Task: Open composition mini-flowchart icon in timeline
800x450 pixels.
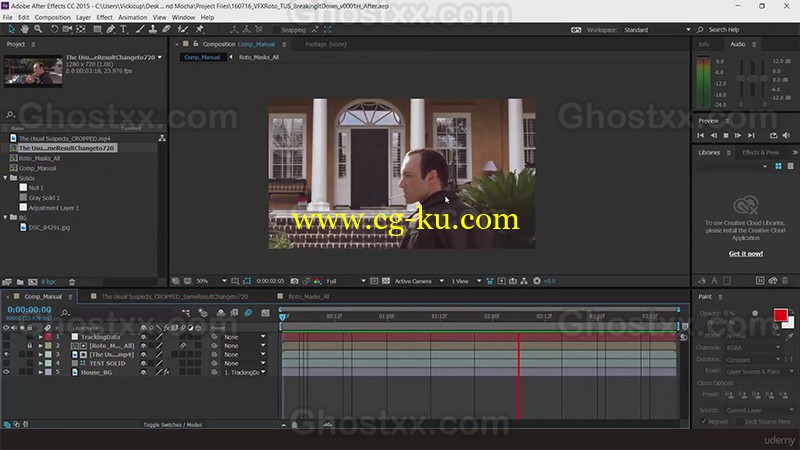Action: (x=186, y=313)
